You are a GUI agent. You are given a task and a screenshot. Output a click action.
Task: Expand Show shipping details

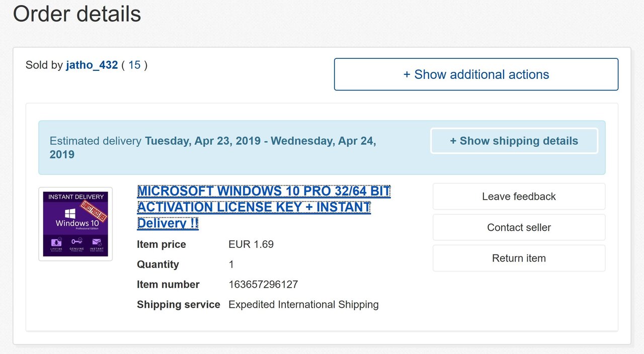(514, 141)
